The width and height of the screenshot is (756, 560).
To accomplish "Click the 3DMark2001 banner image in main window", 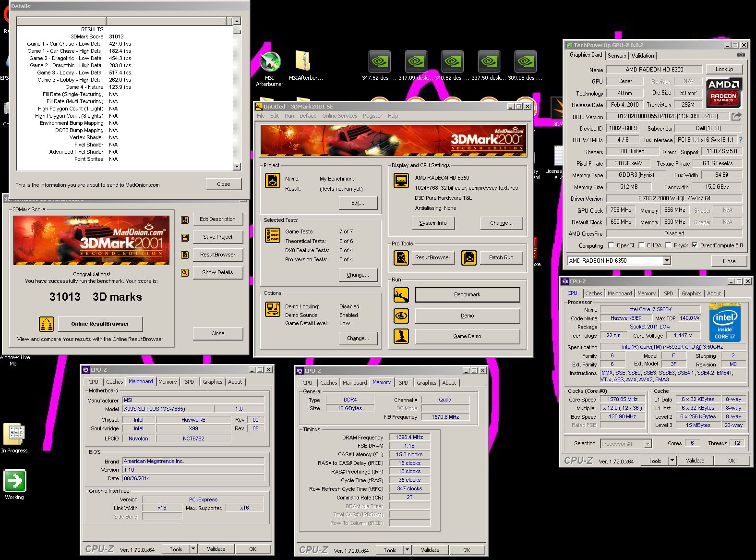I will pos(393,140).
